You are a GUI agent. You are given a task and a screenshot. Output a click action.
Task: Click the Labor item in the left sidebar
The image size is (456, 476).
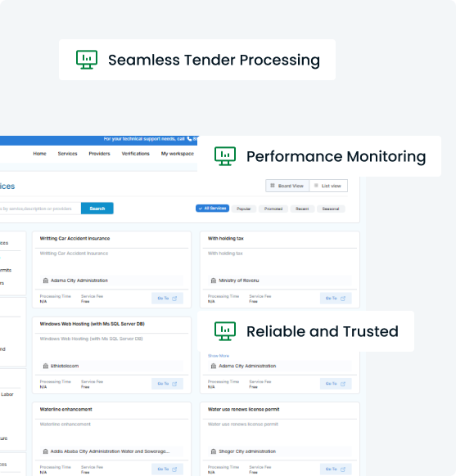pos(7,394)
